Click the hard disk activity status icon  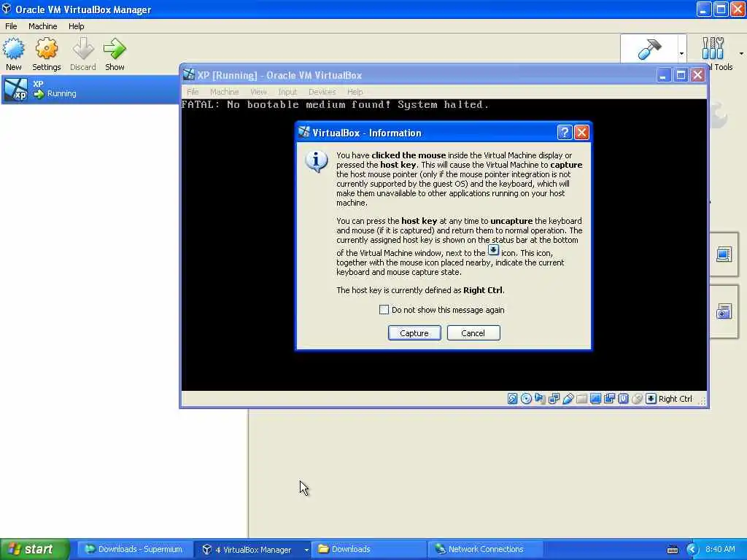(x=512, y=399)
